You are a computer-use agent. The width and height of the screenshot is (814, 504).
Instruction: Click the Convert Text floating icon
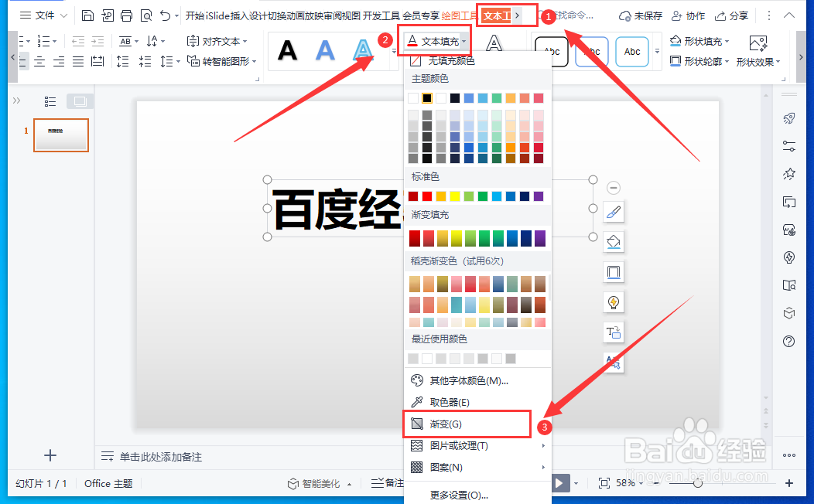(x=613, y=332)
